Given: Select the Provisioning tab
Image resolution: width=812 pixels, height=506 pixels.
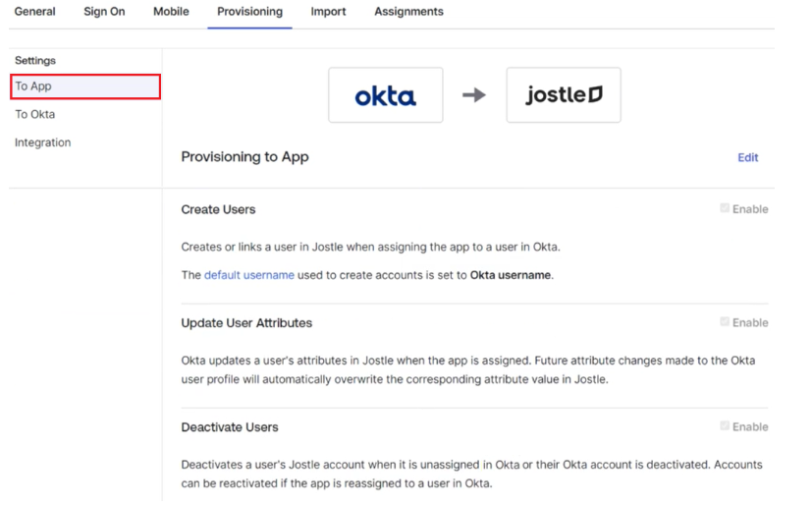Looking at the screenshot, I should pyautogui.click(x=249, y=12).
